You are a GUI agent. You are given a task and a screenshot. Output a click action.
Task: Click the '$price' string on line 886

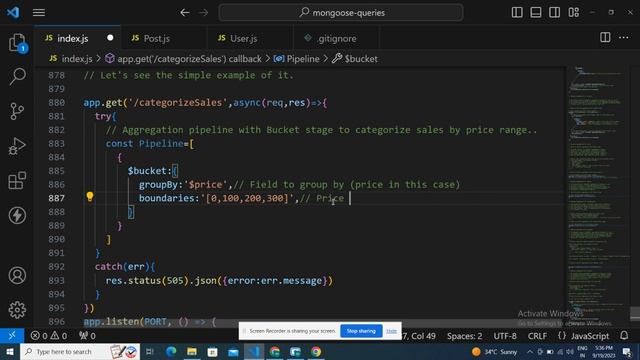pyautogui.click(x=205, y=184)
